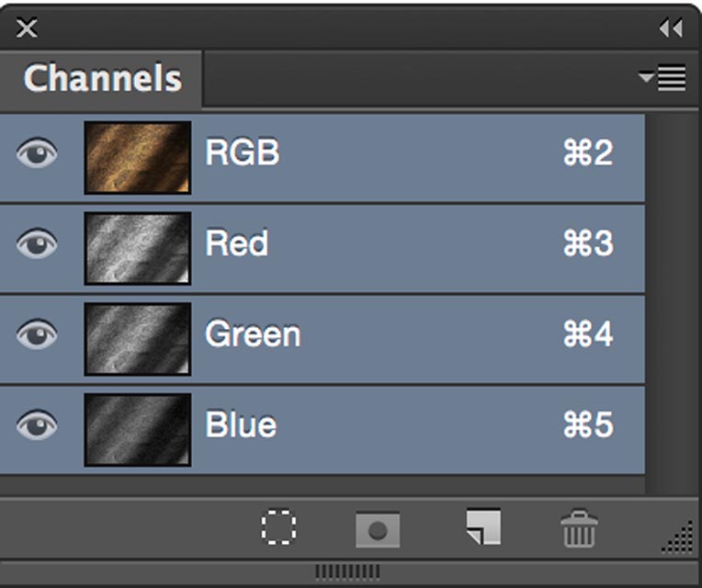Create new channel page icon
702x588 pixels.
[483, 526]
